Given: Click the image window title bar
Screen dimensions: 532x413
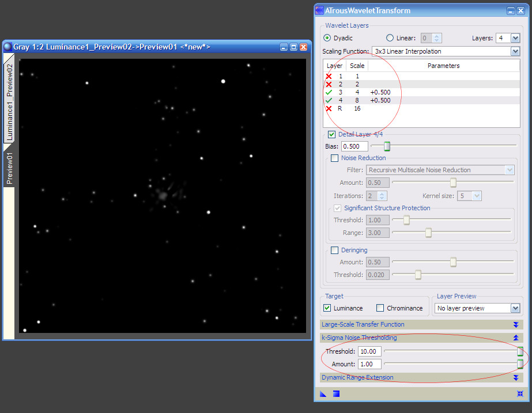Looking at the screenshot, I should pos(157,47).
